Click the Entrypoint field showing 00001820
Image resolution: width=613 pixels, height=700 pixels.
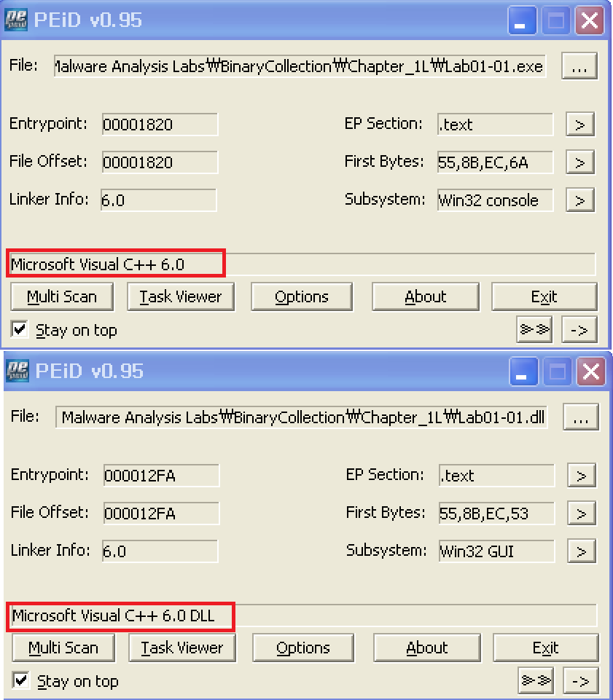(160, 124)
